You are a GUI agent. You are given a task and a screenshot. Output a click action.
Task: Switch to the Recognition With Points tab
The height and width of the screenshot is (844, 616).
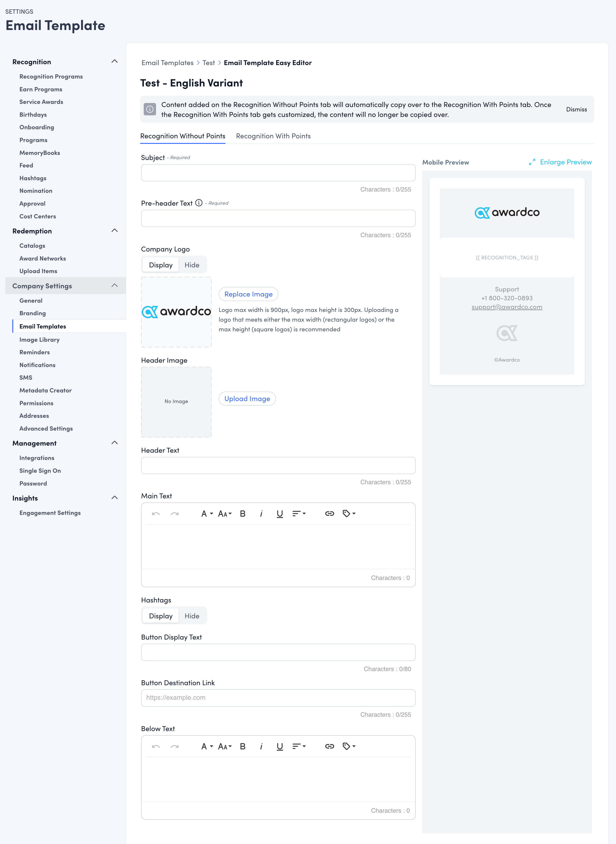click(273, 136)
